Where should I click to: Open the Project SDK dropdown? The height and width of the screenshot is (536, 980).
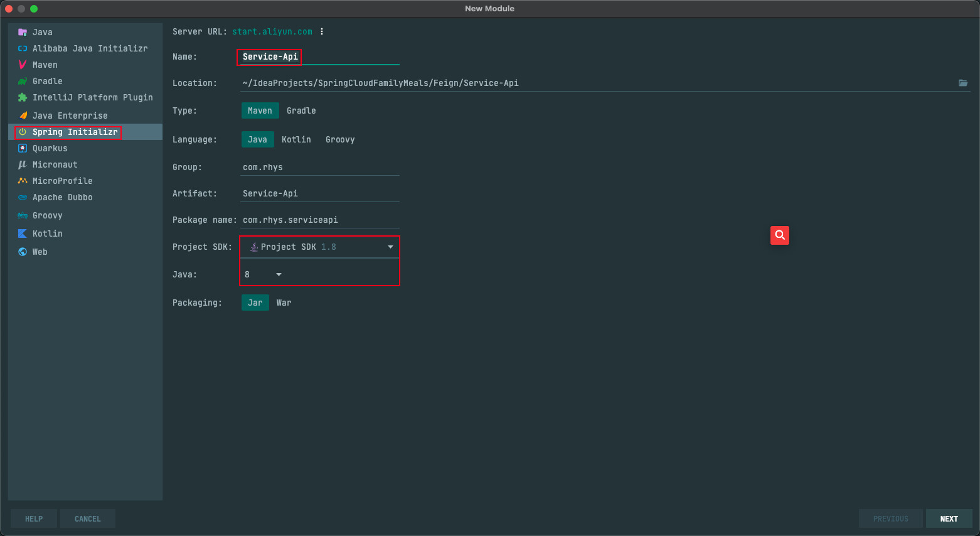point(320,247)
